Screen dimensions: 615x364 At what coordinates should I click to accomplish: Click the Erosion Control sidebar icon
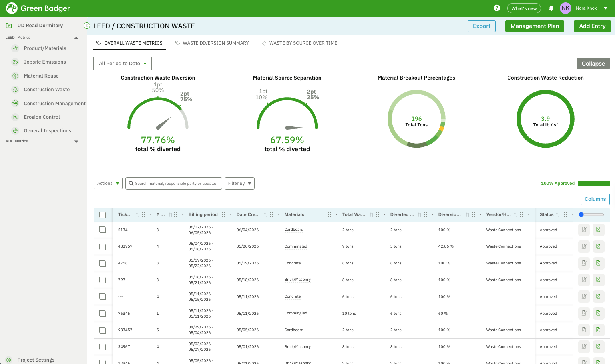[x=15, y=117]
